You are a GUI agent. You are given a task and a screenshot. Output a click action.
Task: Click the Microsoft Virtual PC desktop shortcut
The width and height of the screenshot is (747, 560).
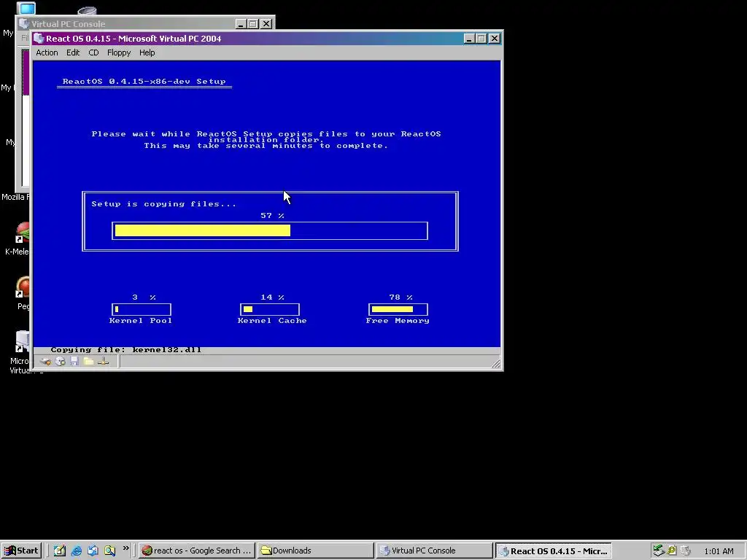(23, 341)
